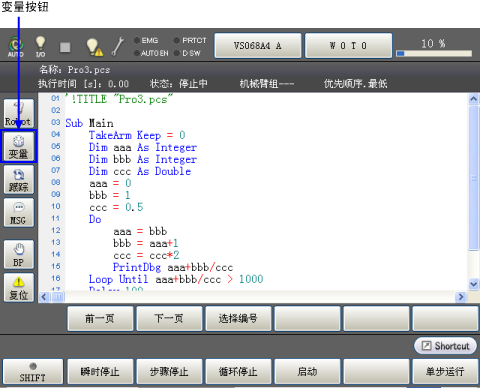480x388 pixels.
Task: Click the 优先顺序.最低 priority text
Action: 355,83
